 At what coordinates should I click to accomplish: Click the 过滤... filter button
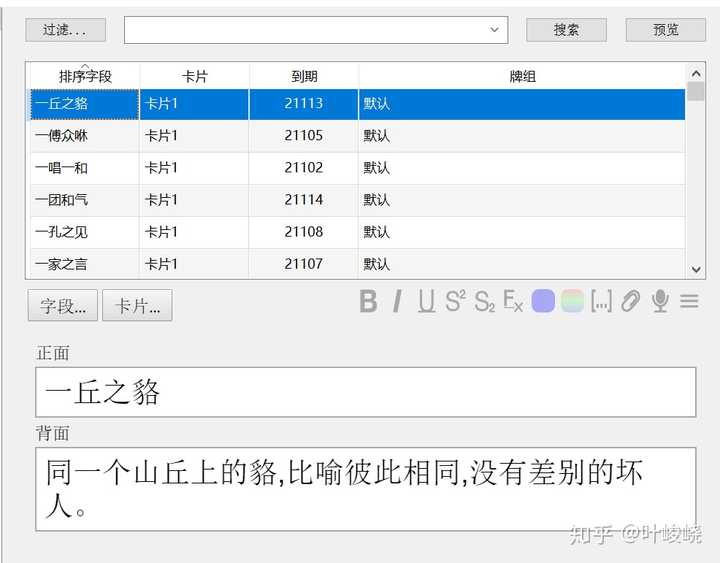tap(65, 30)
